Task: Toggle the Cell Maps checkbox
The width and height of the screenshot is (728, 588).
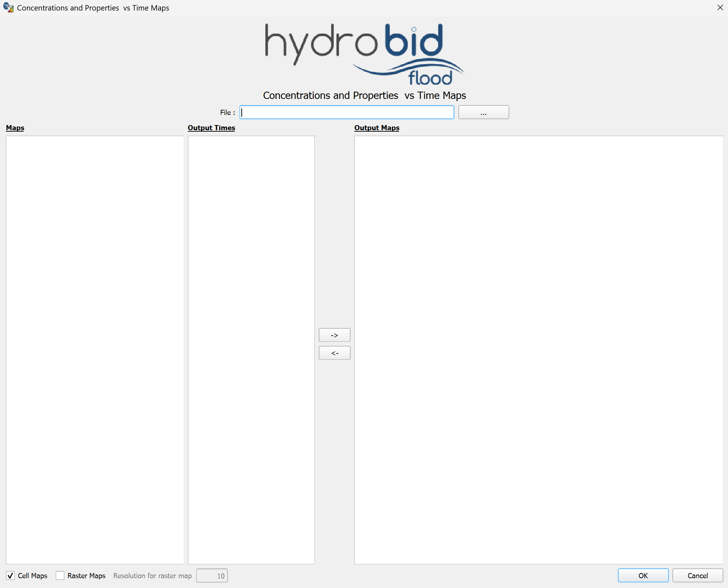Action: [x=11, y=576]
